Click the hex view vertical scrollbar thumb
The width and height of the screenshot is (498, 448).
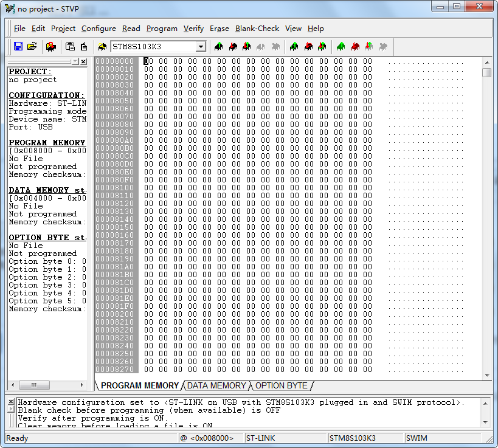487,72
